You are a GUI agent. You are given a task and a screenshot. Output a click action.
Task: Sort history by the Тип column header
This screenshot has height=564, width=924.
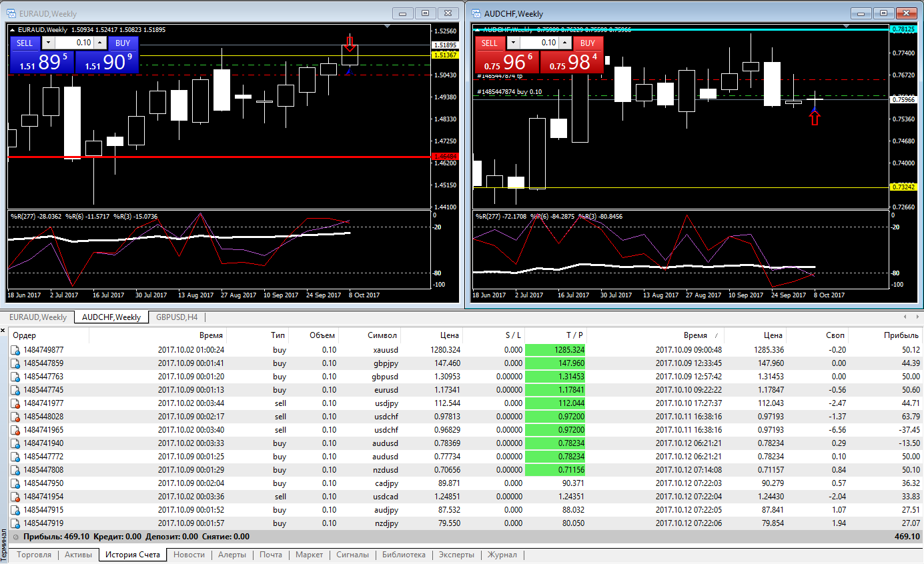258,335
